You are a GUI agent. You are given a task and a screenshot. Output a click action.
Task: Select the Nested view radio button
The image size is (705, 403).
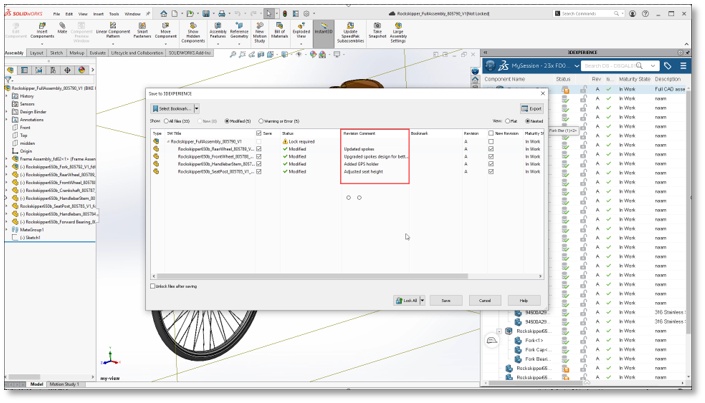coord(528,121)
